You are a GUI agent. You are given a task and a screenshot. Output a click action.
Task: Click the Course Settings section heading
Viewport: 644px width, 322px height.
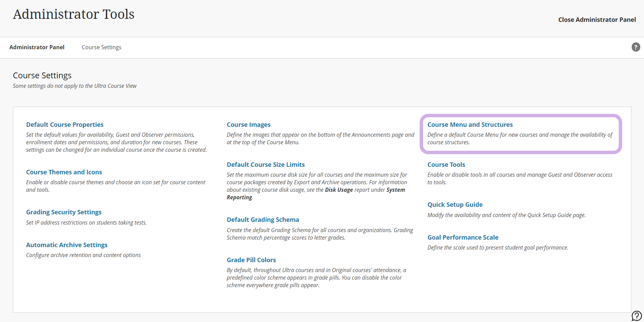point(42,76)
